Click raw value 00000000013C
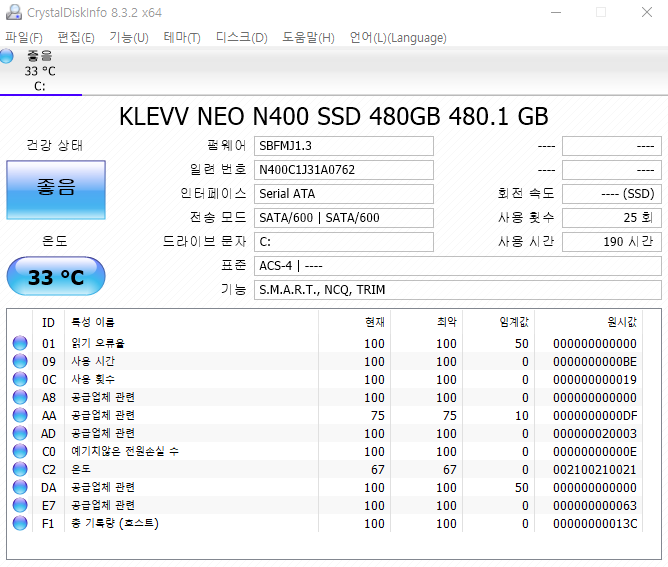This screenshot has height=567, width=668. [595, 524]
